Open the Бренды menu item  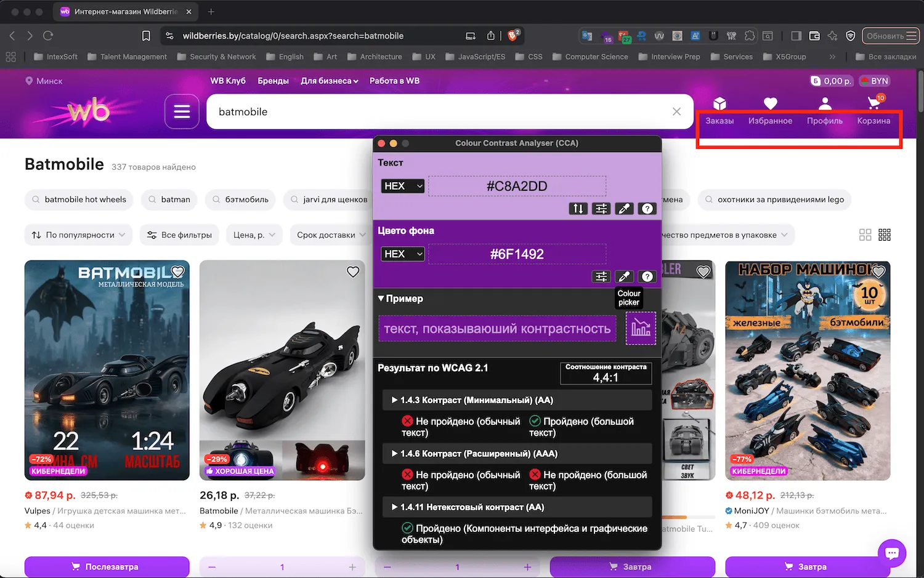(273, 81)
